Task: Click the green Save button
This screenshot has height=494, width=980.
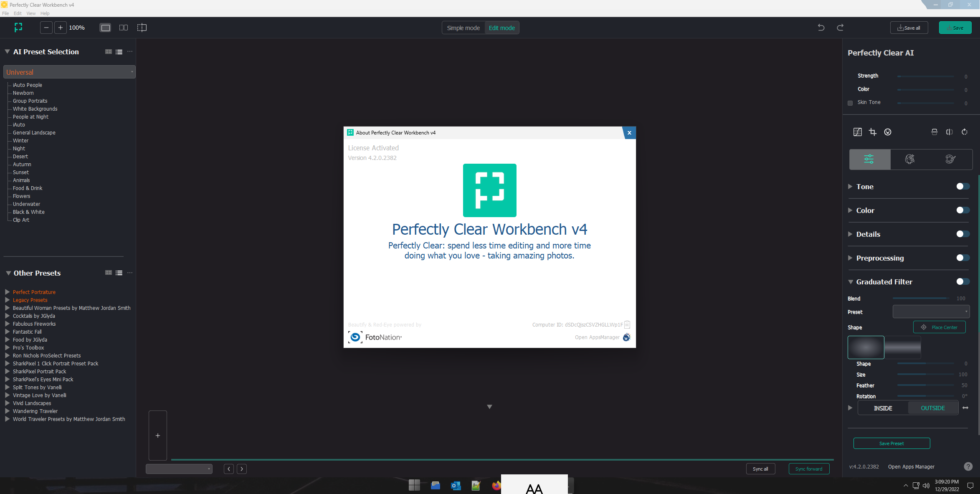Action: point(955,28)
